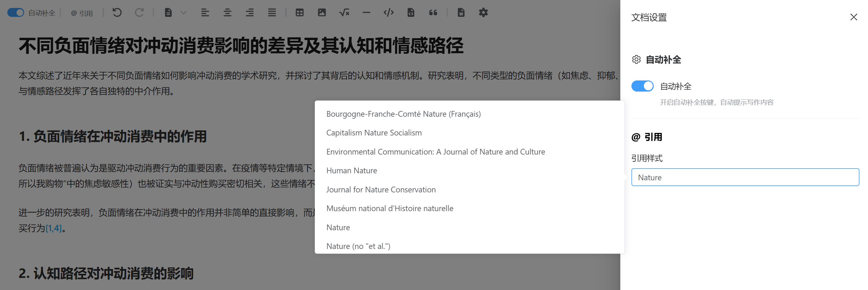Select "Journal for Nature Conservation" entry
868x290 pixels.
[x=381, y=190]
